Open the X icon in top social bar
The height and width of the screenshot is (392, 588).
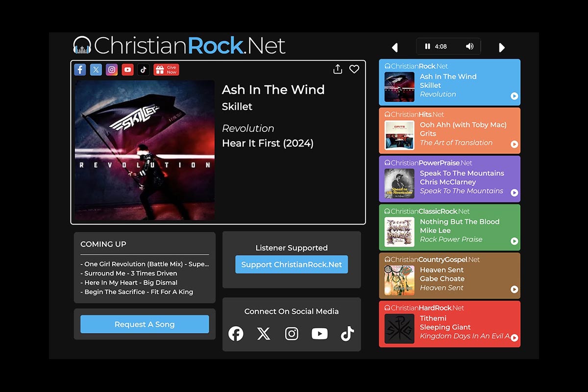click(96, 70)
